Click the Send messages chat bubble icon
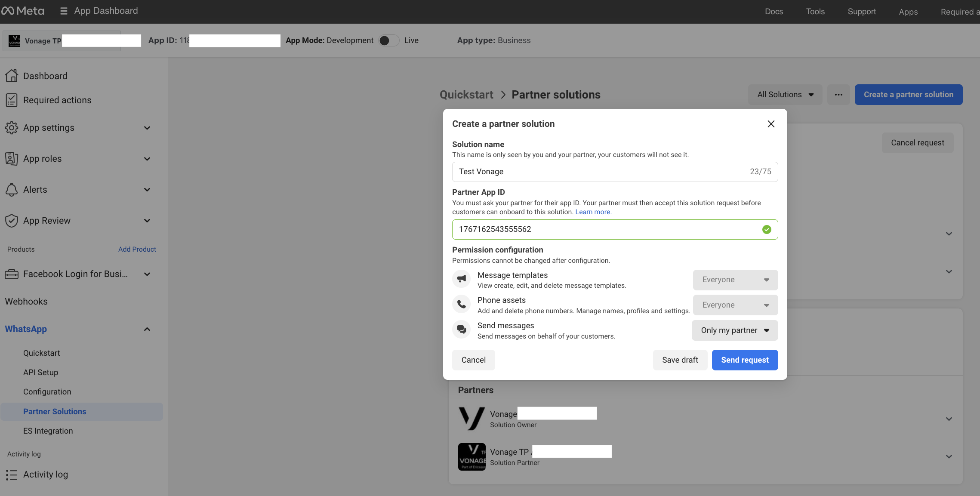The height and width of the screenshot is (496, 980). pos(462,330)
